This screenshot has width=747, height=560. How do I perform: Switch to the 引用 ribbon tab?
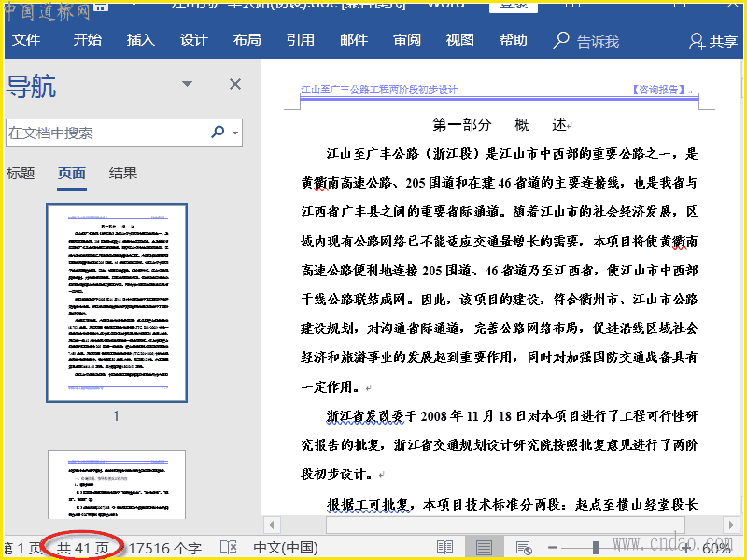tap(300, 40)
